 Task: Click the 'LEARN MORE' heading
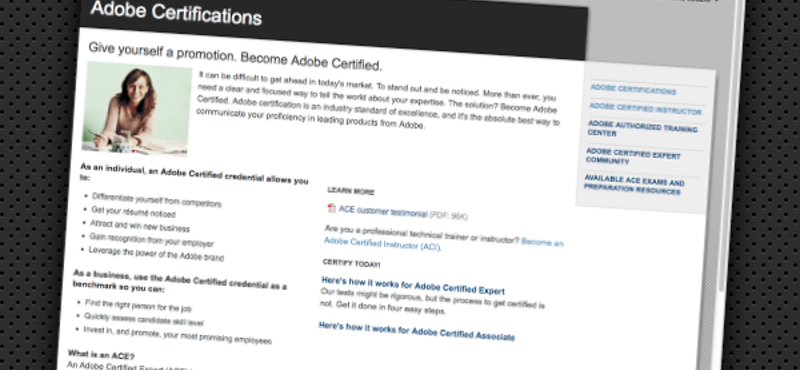point(351,191)
